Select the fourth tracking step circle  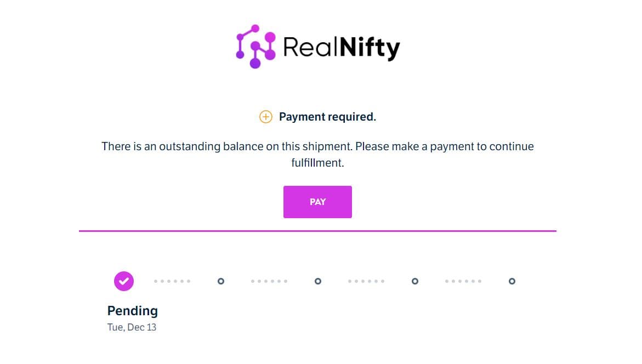(x=415, y=281)
